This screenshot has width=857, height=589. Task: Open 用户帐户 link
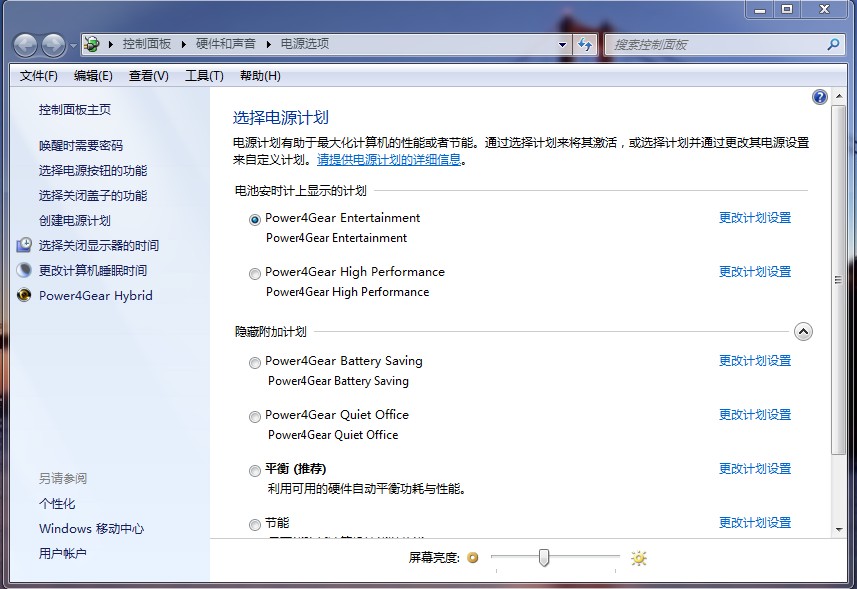[x=63, y=553]
